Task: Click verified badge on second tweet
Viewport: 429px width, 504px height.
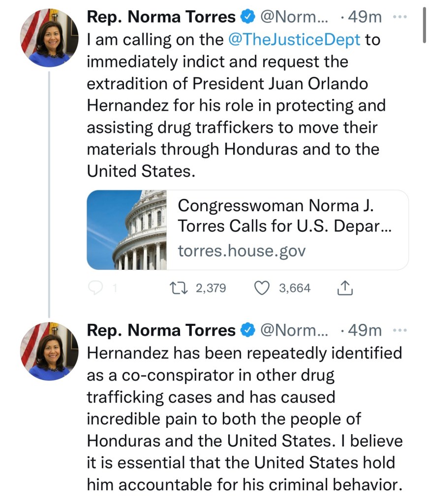Action: point(246,331)
